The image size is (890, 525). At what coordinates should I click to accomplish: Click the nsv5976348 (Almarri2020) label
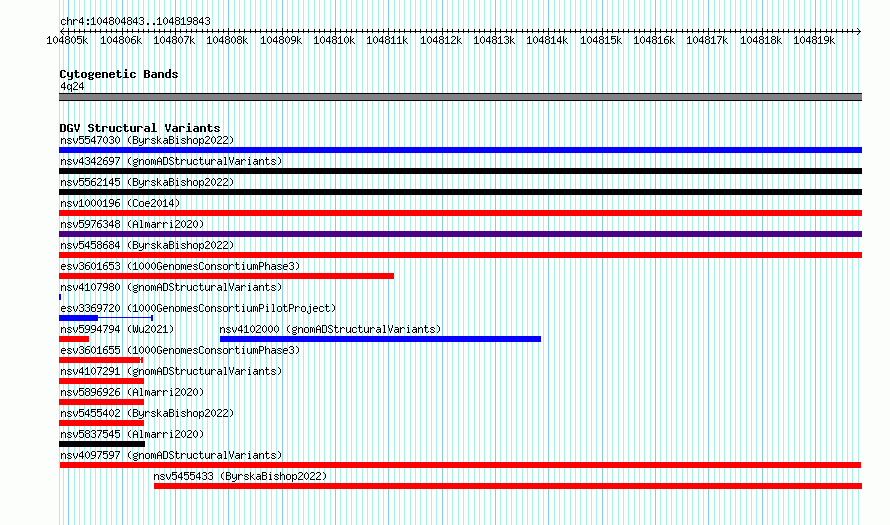point(132,224)
